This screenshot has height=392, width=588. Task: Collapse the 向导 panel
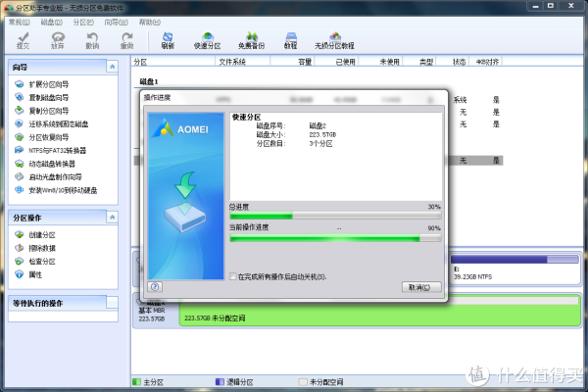[112, 67]
